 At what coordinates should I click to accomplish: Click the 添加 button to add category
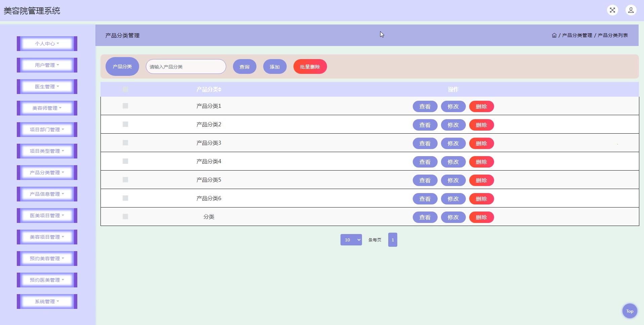[275, 66]
